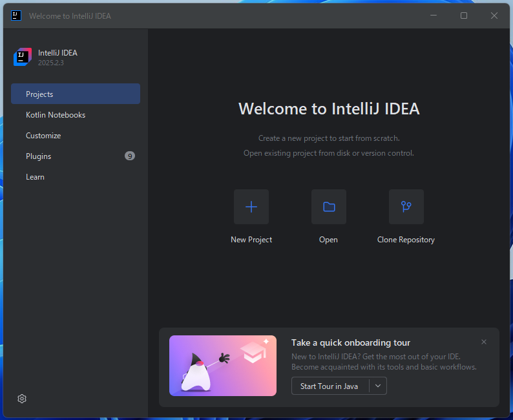The image size is (513, 420).
Task: Open the Learn section
Action: point(35,177)
